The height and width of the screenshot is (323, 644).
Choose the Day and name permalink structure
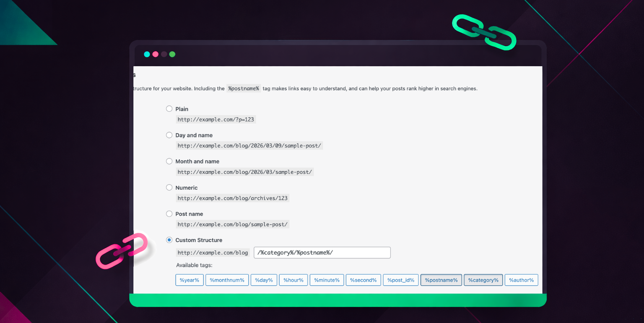169,135
